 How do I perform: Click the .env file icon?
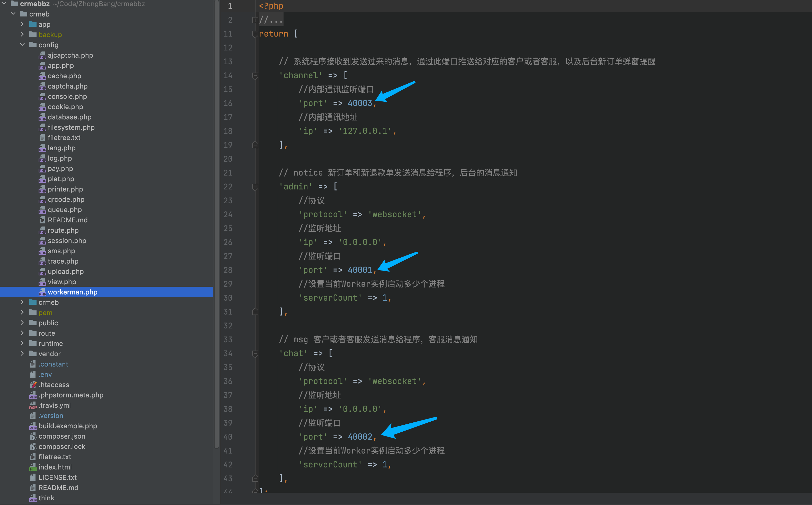pos(33,375)
